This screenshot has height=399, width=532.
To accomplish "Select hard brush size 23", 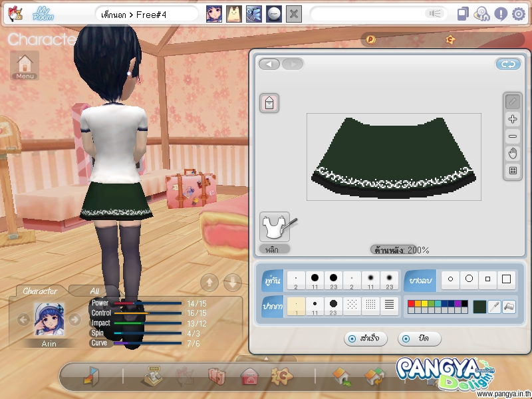I will [334, 281].
